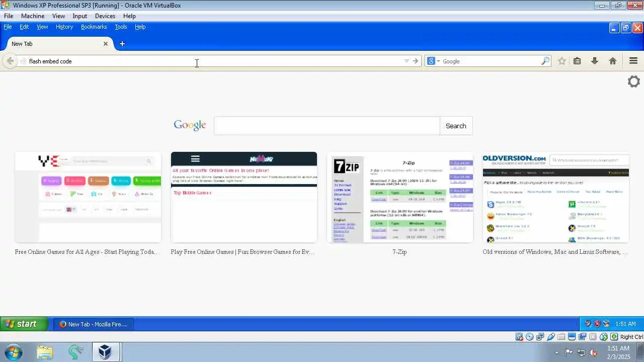Open Firefox Edit menu
This screenshot has height=362, width=644.
24,27
